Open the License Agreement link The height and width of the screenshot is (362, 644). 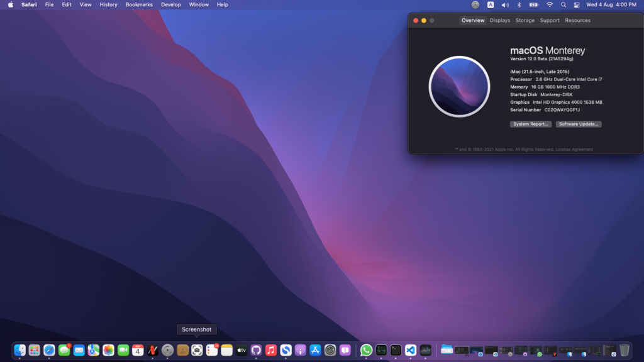(x=574, y=150)
